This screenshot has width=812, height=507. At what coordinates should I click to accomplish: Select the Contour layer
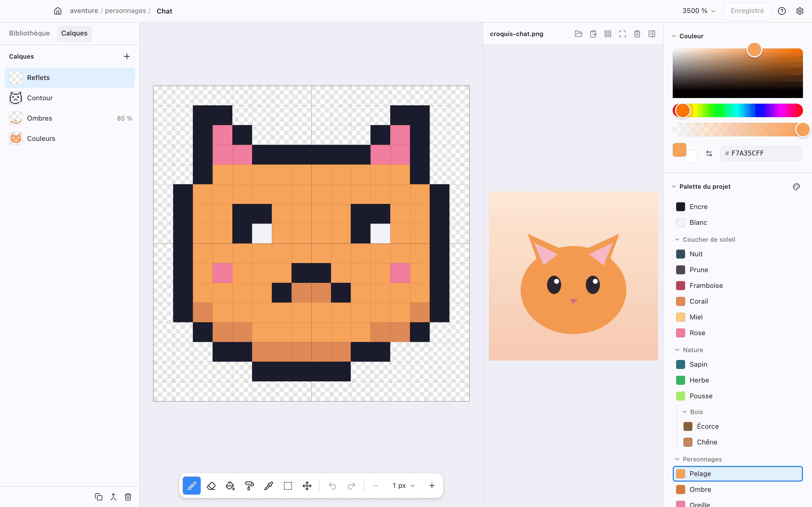click(x=70, y=98)
